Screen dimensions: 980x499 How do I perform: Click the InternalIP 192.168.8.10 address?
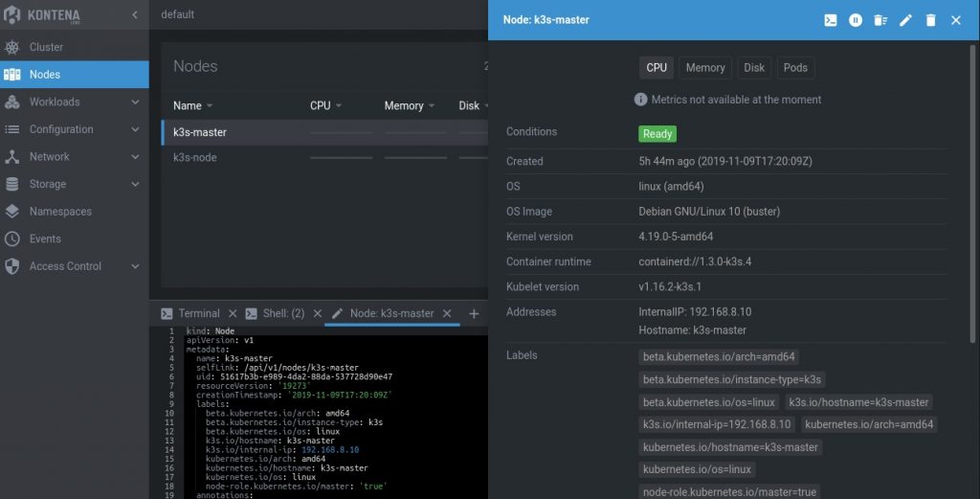click(x=695, y=311)
